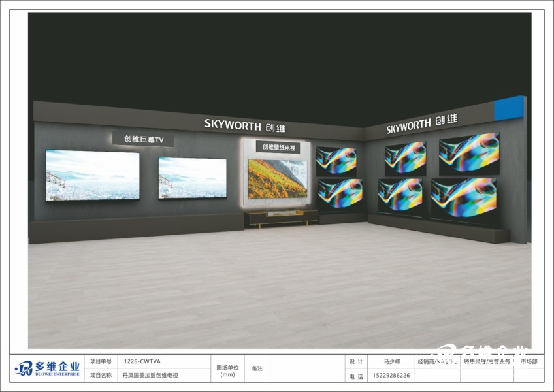Click the lower-left colorful TV on the right wall
Screen dimensions: 554x392
(400, 196)
